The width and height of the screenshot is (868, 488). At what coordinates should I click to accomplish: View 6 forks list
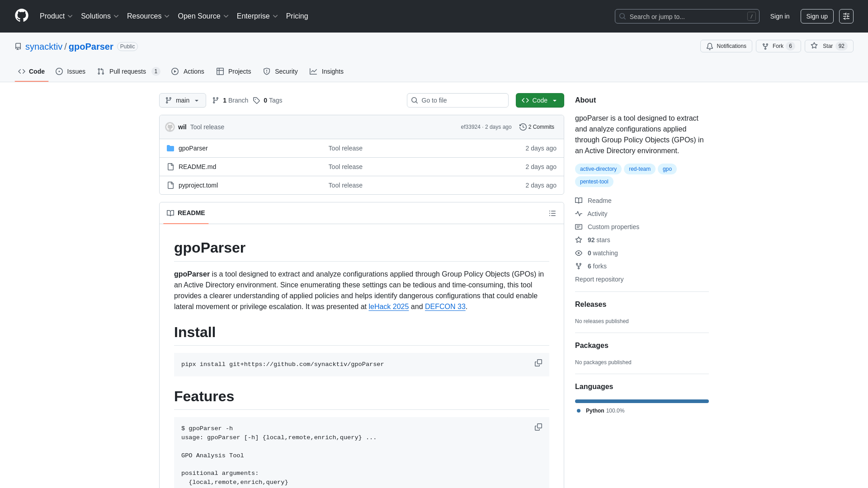point(591,266)
